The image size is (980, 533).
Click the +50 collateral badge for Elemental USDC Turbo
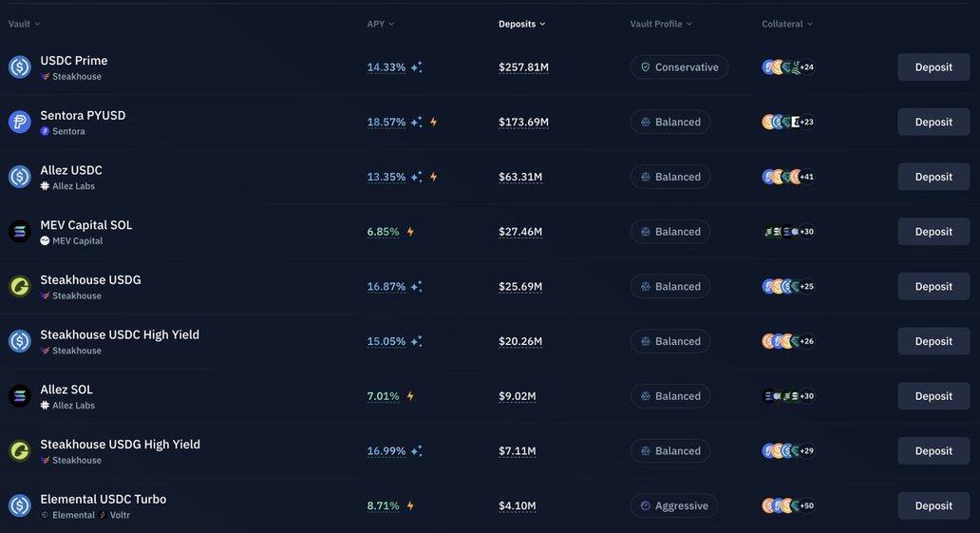[x=807, y=505]
